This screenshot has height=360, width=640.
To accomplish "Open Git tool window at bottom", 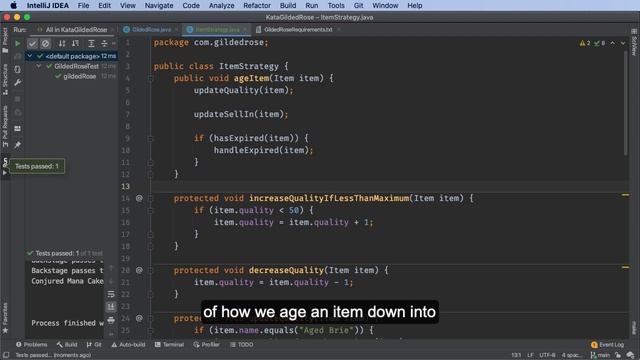I will coord(94,344).
